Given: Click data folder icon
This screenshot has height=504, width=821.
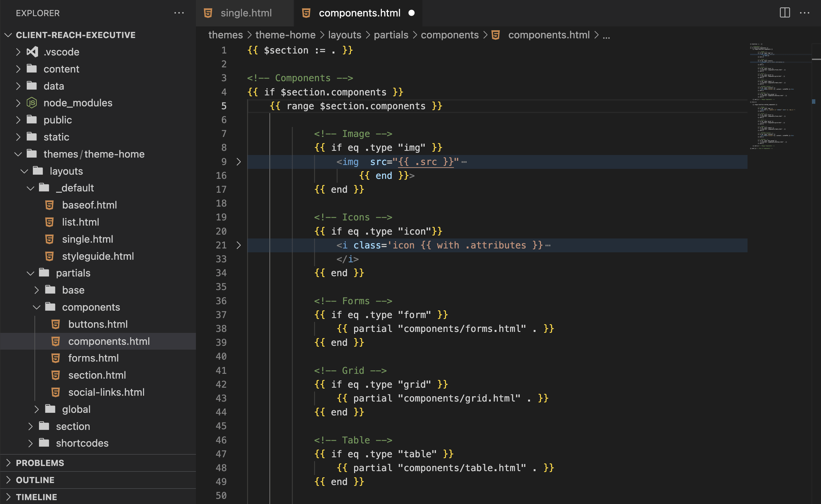Looking at the screenshot, I should pyautogui.click(x=32, y=86).
